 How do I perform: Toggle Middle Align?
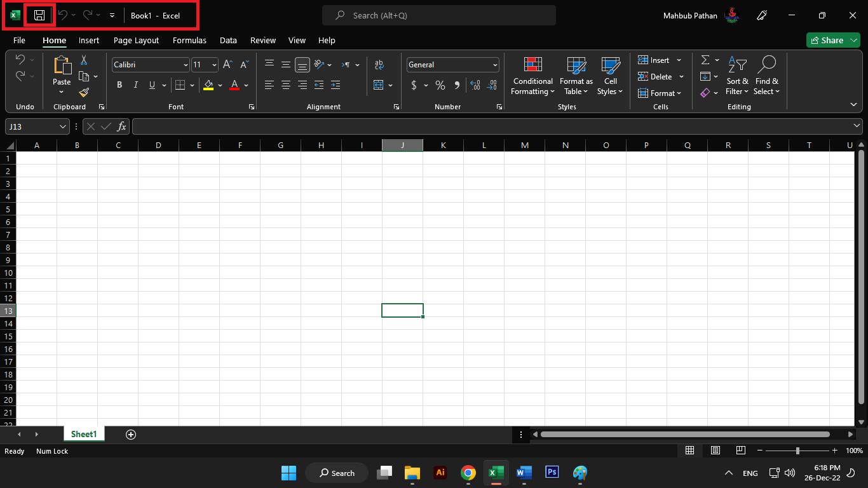point(286,64)
